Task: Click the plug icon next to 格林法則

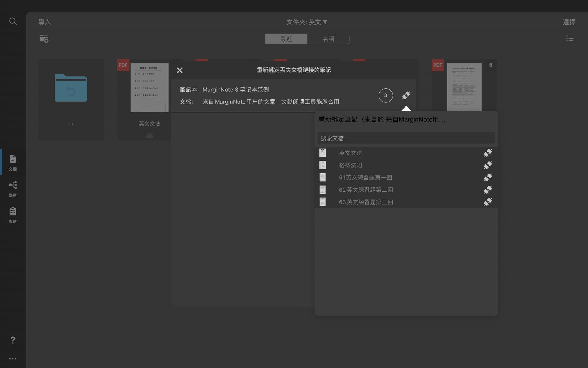Action: click(488, 165)
